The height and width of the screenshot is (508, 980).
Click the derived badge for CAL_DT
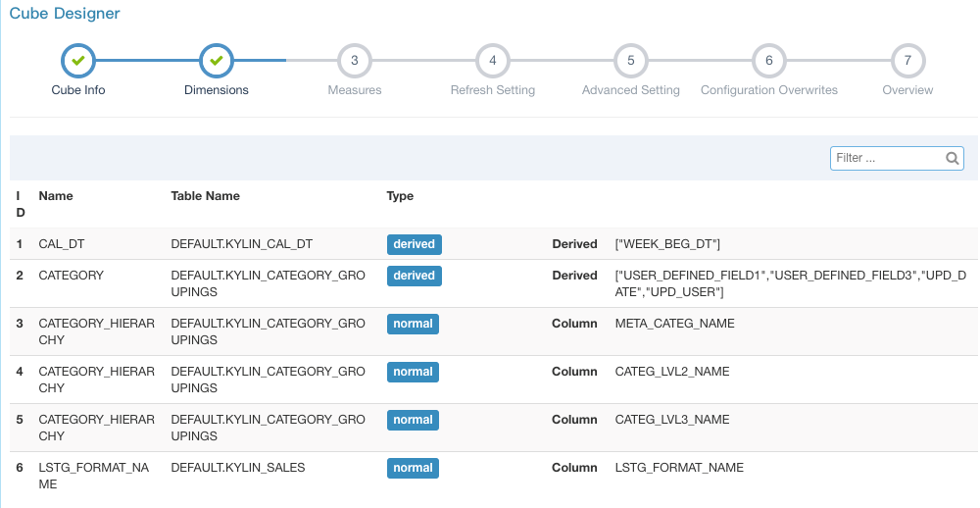[415, 244]
